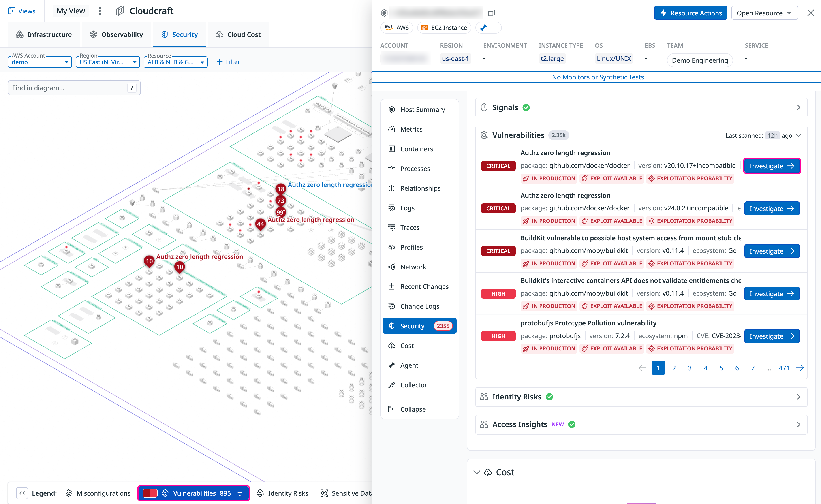The image size is (821, 504).
Task: Open Host Summary section
Action: pos(419,110)
